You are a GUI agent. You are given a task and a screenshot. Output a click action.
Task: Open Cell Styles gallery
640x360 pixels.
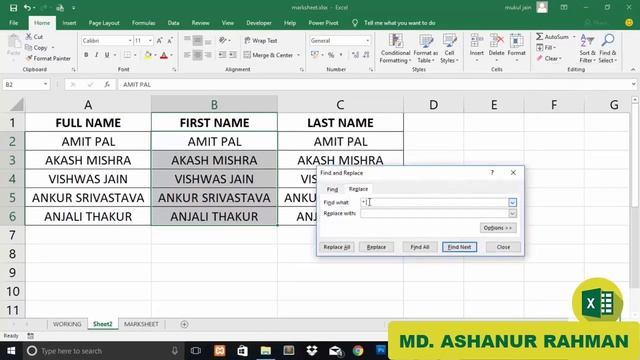click(x=449, y=48)
